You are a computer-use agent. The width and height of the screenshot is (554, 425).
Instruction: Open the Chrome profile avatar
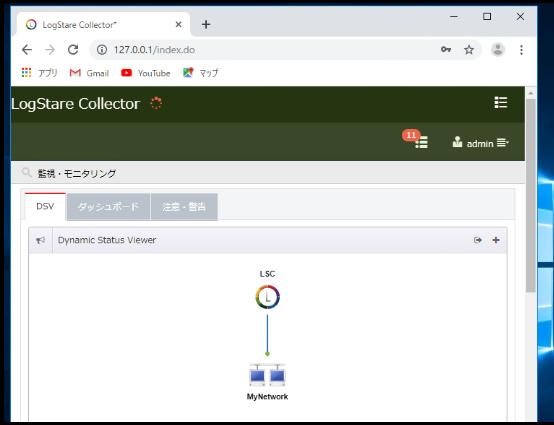point(498,50)
